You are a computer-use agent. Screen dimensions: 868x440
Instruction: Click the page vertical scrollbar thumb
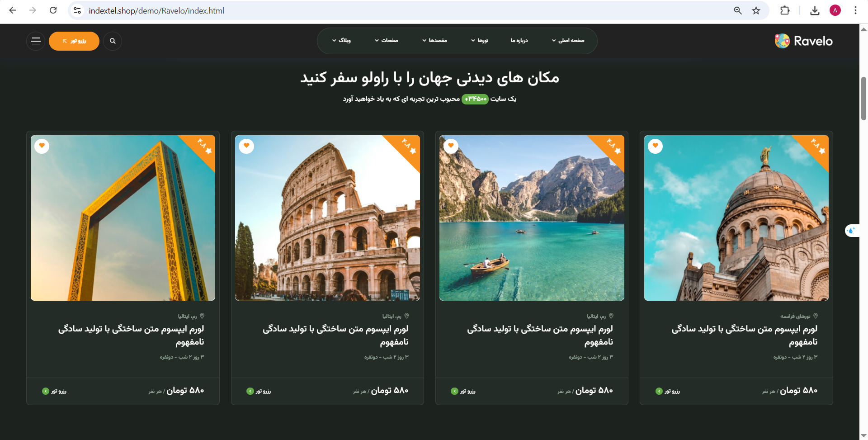point(863,98)
